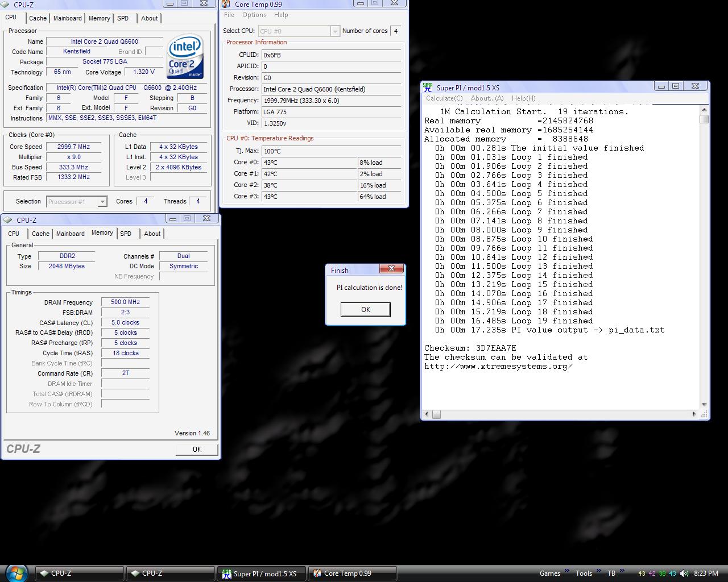
Task: Open Super PI Calculate(C) menu
Action: click(x=444, y=98)
